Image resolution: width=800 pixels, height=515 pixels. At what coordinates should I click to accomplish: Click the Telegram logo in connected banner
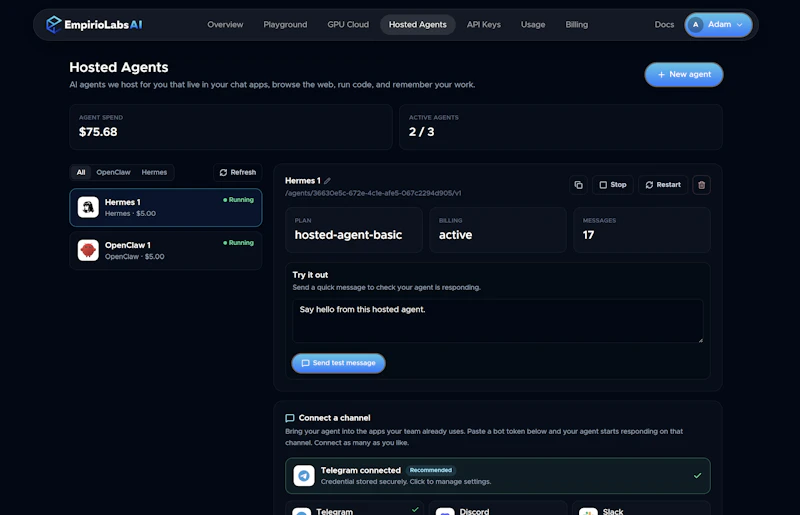pos(304,476)
